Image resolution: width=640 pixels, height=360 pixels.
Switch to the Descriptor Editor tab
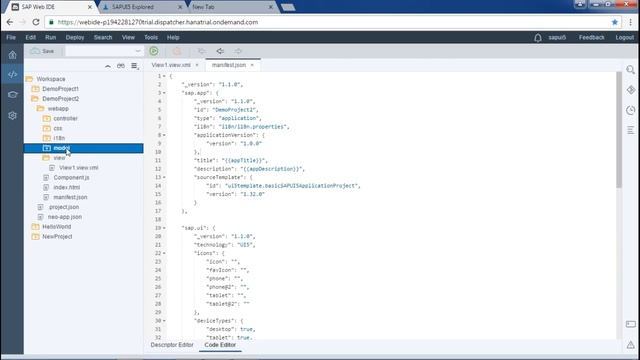coord(172,345)
